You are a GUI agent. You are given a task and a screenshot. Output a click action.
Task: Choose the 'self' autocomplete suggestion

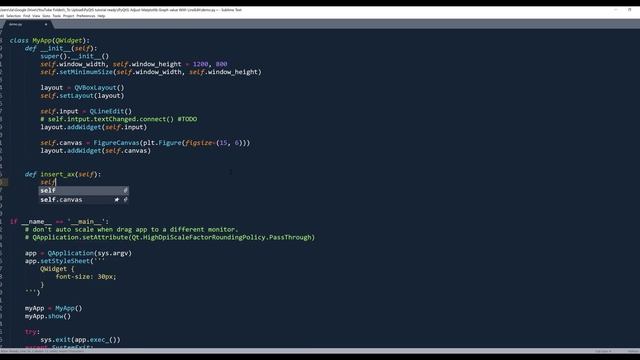(x=84, y=190)
